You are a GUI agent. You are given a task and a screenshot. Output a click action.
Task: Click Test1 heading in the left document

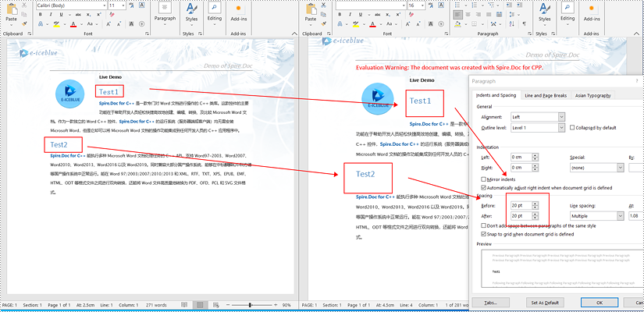(x=109, y=92)
